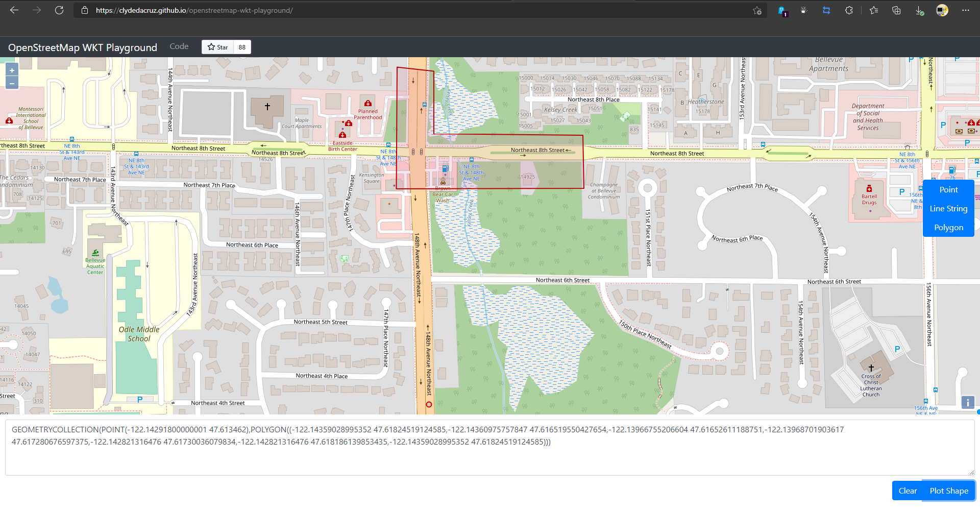Click the screenshot crop toolbar icon
980x515 pixels.
click(x=826, y=10)
